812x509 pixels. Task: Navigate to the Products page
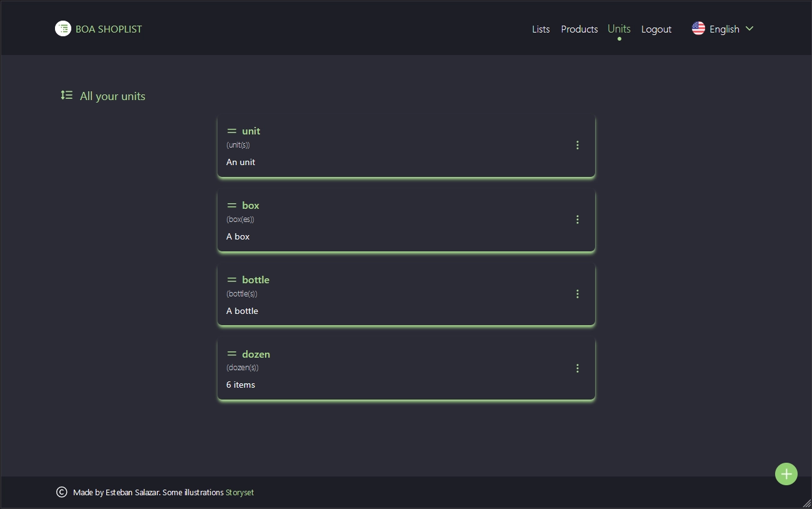[579, 29]
